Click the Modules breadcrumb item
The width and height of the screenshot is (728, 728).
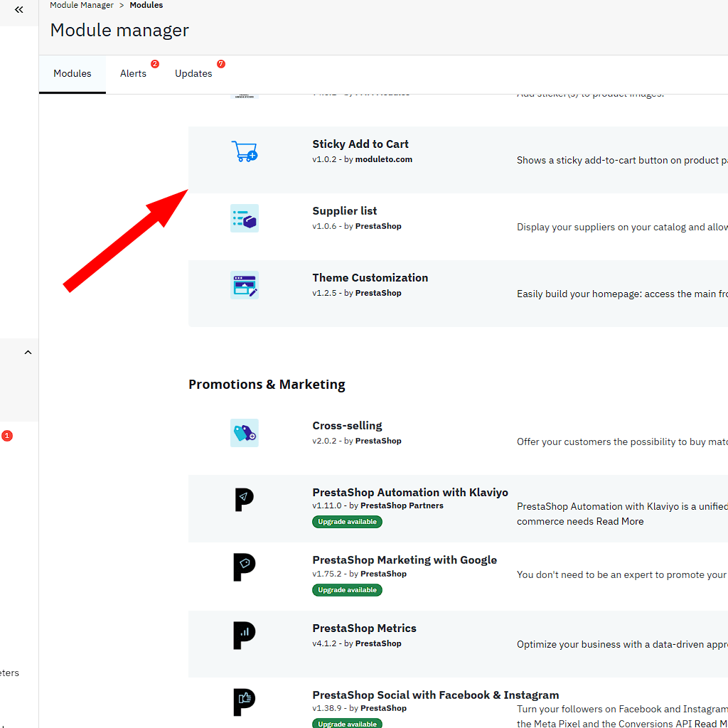(x=146, y=5)
